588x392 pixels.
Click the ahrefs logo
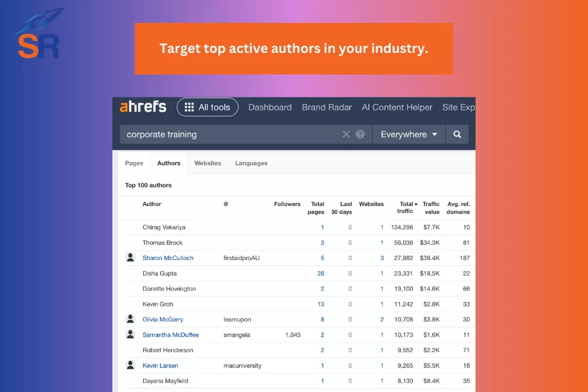click(x=143, y=107)
